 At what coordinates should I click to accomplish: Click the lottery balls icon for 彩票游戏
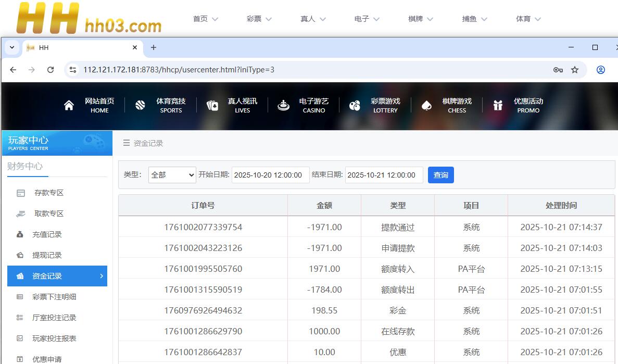(x=355, y=106)
